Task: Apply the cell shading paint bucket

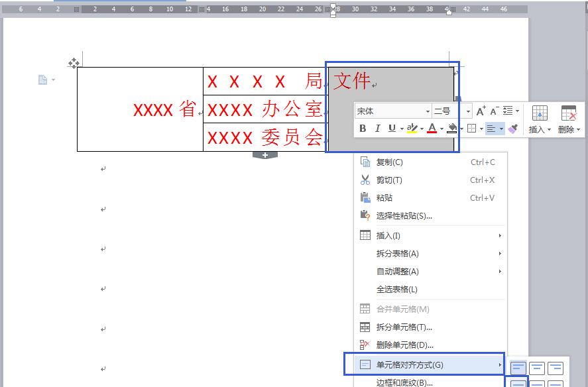Action: coord(452,129)
